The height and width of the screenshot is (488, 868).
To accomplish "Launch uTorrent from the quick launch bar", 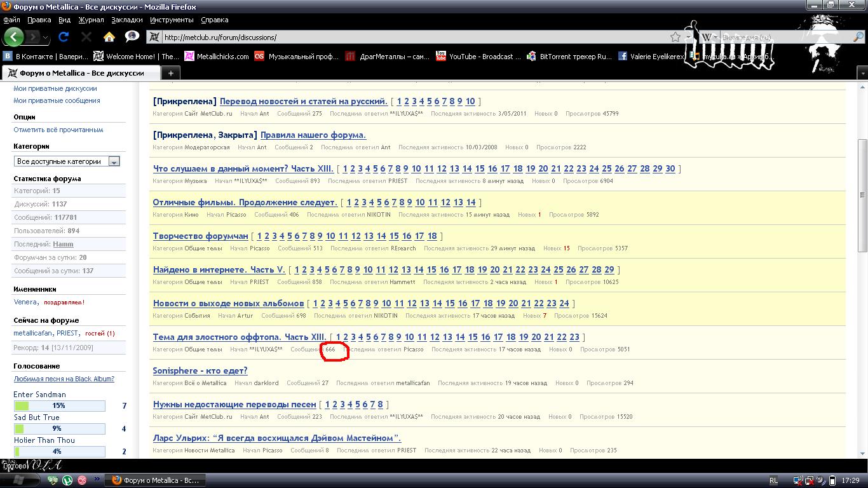I will 67,480.
